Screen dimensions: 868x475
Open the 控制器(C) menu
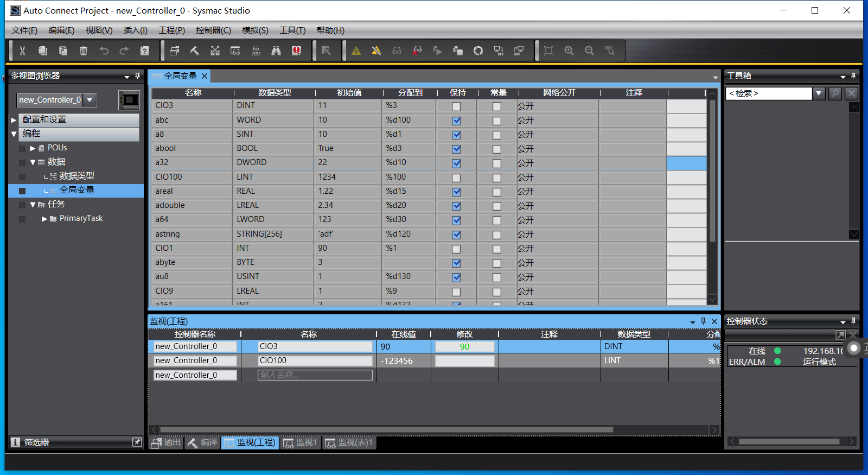[213, 30]
